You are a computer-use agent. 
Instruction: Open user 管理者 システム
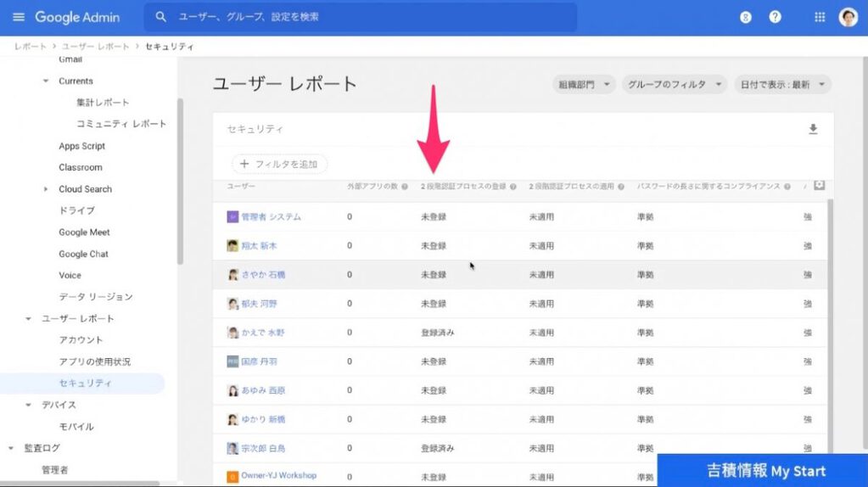click(x=271, y=217)
